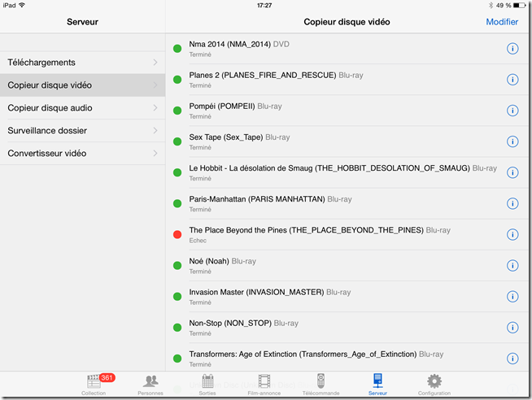Show info for Sex Tape Blu-ray

[x=512, y=141]
